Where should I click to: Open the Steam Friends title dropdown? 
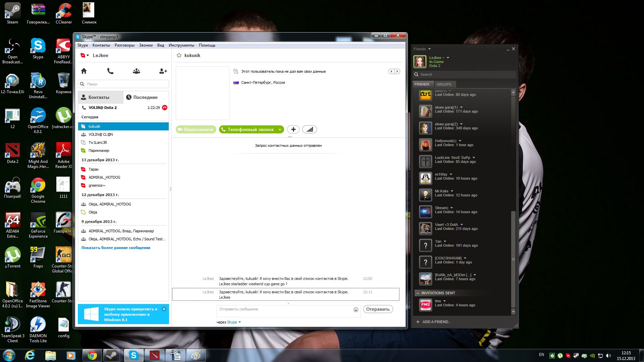pos(429,49)
